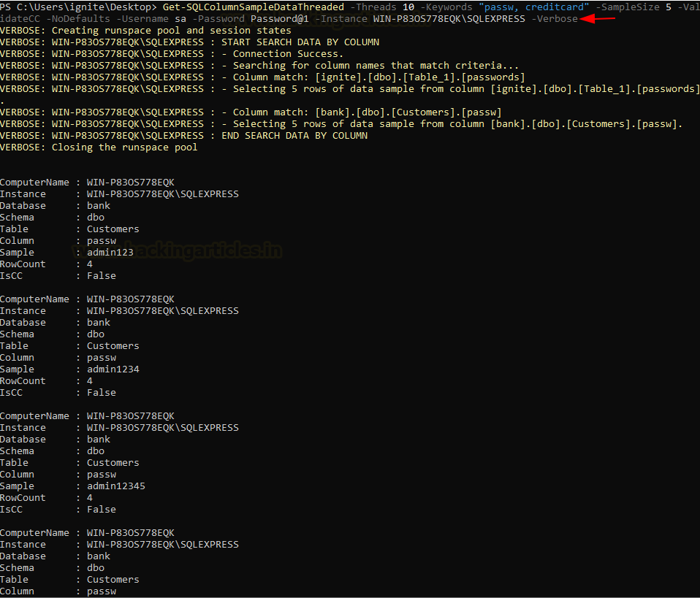Click the -NoDefaults parameter text
Viewport: 700px width, 598px height.
(78, 19)
